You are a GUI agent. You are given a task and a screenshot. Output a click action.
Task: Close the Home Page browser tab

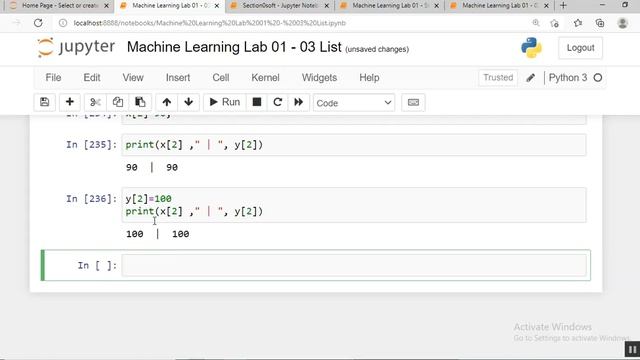pos(107,6)
